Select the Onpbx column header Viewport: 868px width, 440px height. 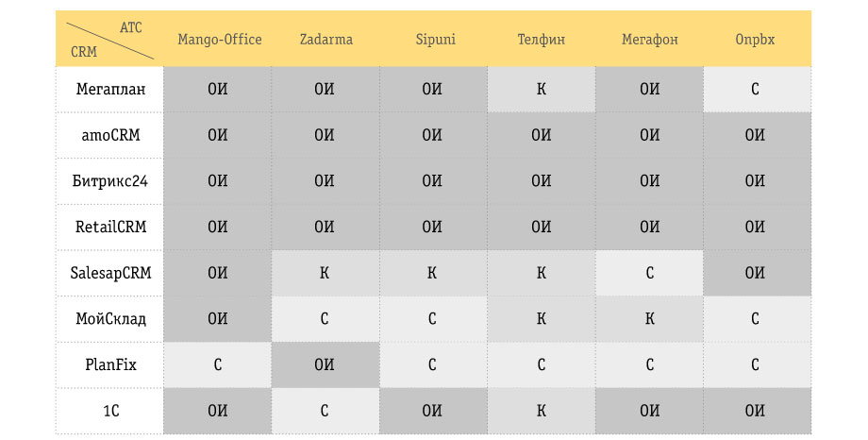(x=755, y=40)
